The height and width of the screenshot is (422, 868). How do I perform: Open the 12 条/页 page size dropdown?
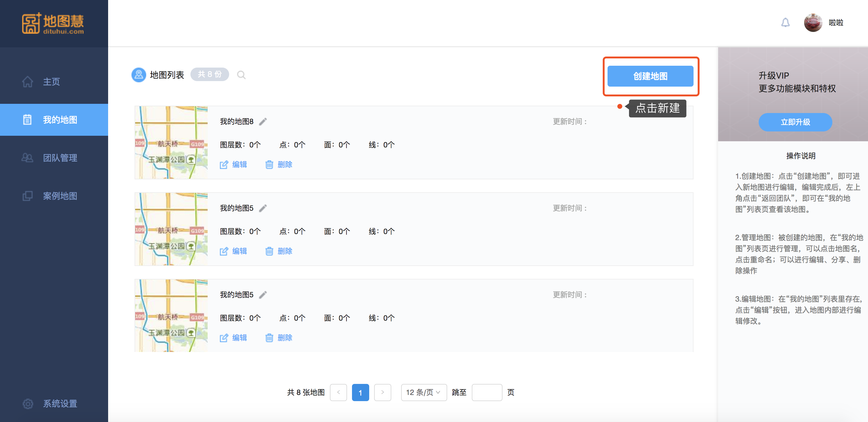tap(424, 392)
